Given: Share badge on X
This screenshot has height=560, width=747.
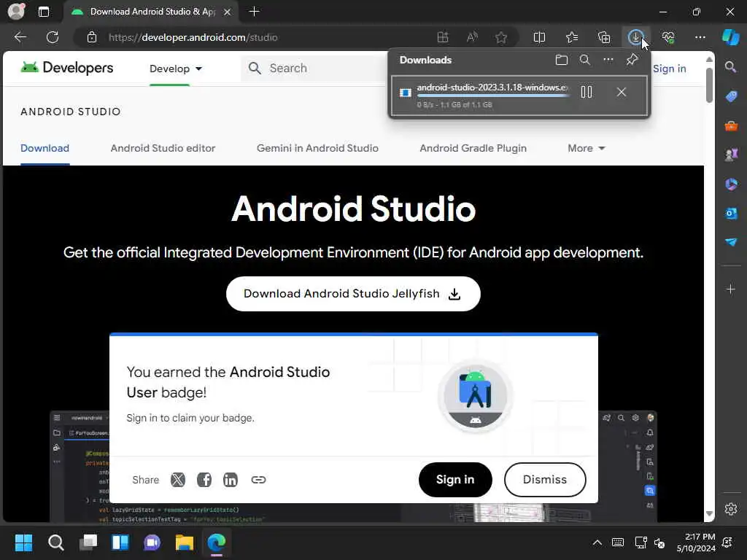Looking at the screenshot, I should [x=178, y=480].
